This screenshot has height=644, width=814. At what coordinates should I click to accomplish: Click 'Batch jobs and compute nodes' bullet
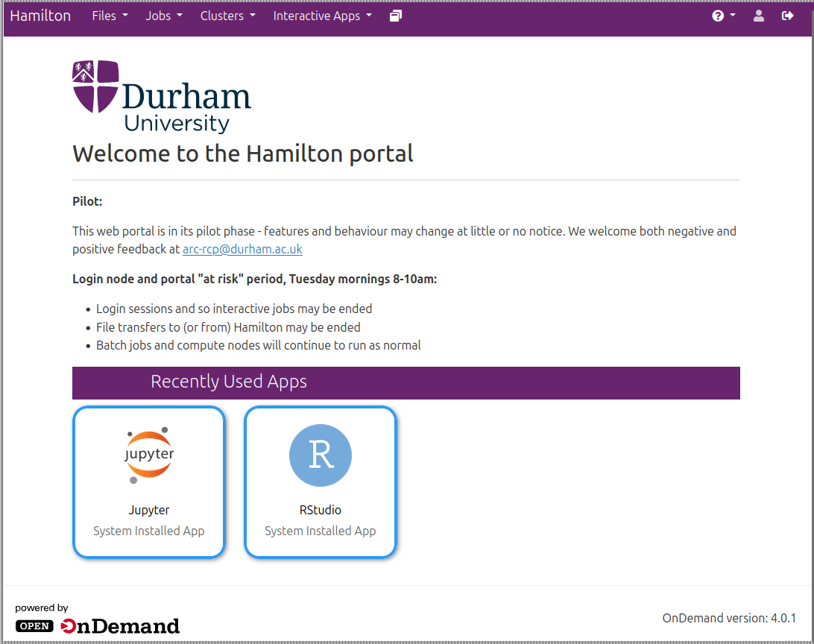(x=259, y=346)
